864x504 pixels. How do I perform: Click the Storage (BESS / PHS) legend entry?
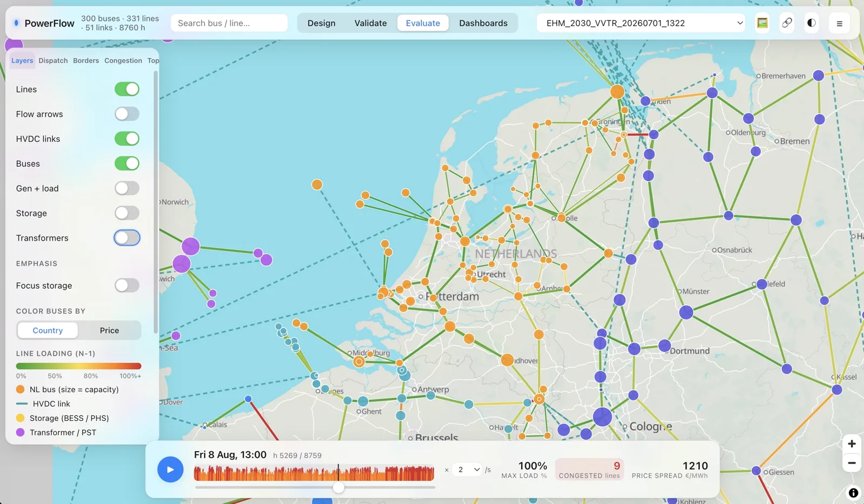63,418
